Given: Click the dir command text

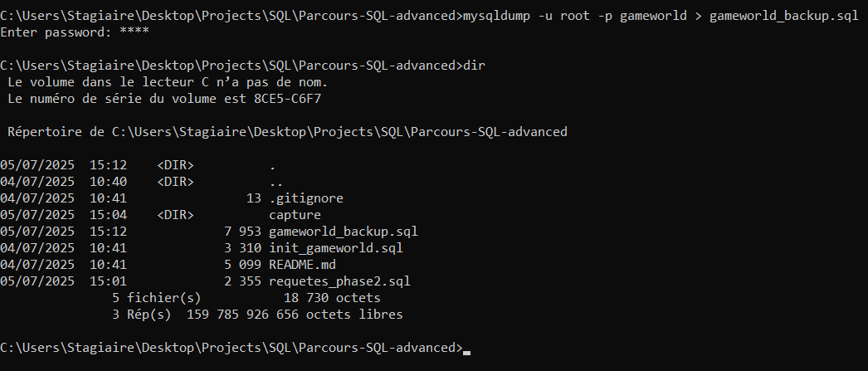Looking at the screenshot, I should 473,66.
